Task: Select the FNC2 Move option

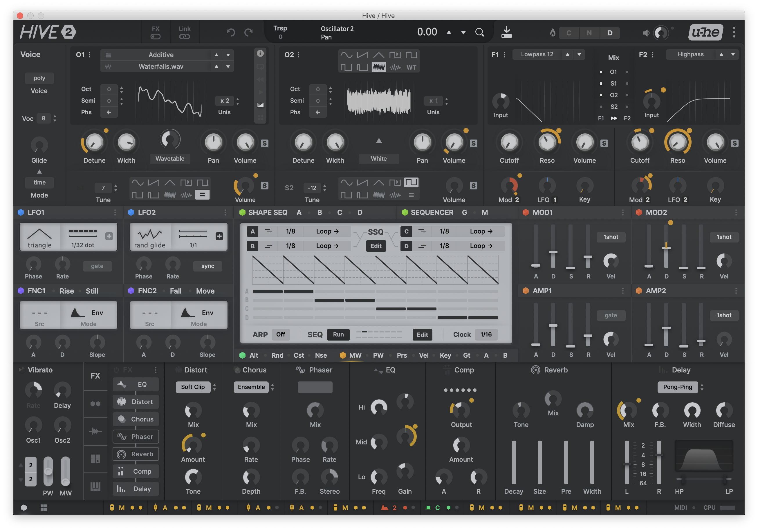Action: point(205,291)
